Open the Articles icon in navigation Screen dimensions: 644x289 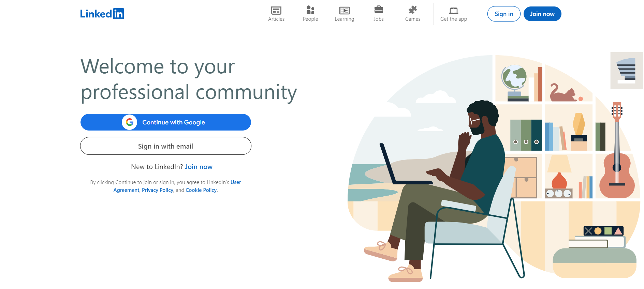(276, 10)
